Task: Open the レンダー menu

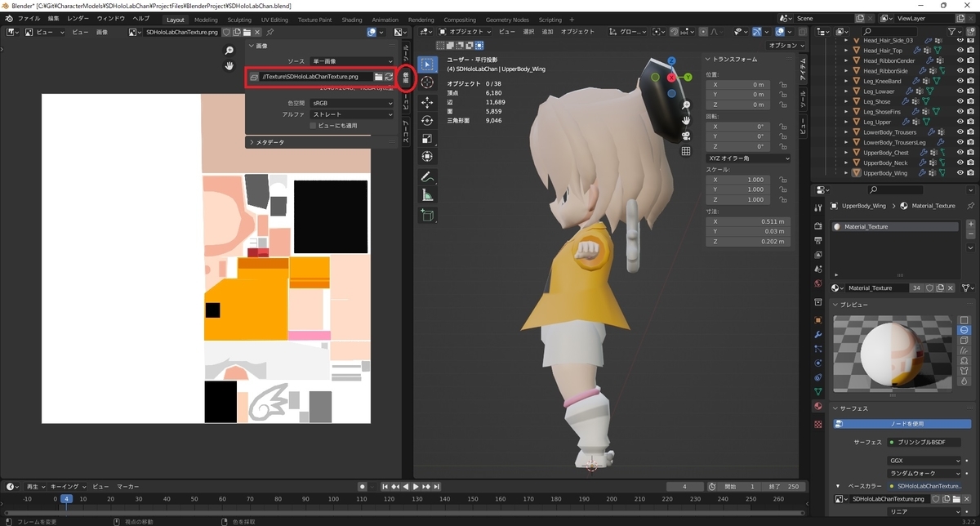Action: pos(78,18)
